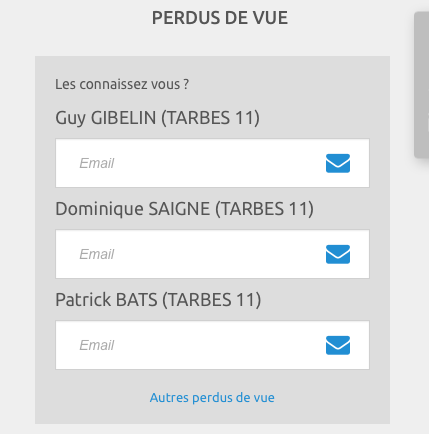
Task: Click the envelope icon in Patrick BATS's row
Action: tap(338, 345)
